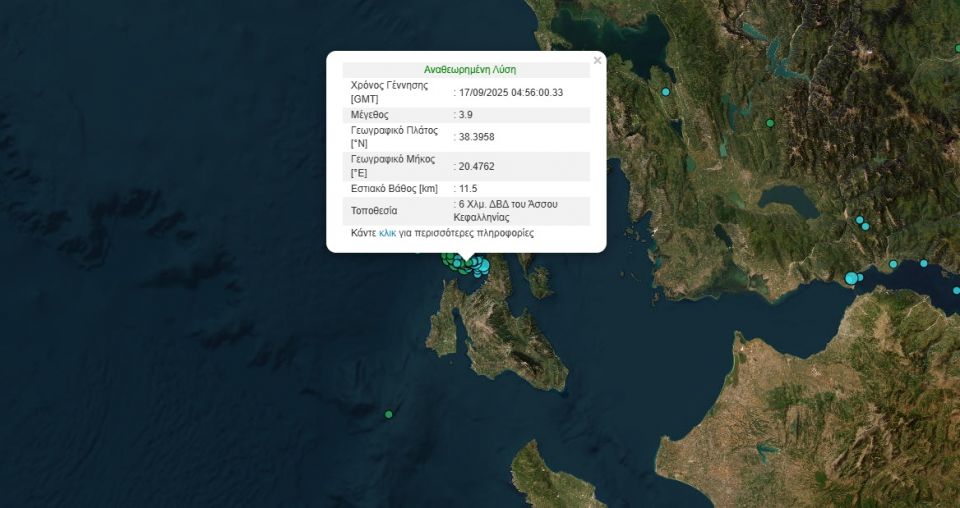This screenshot has width=960, height=508.
Task: Click the largest cyan marker on the gulf coast
Action: pyautogui.click(x=851, y=278)
